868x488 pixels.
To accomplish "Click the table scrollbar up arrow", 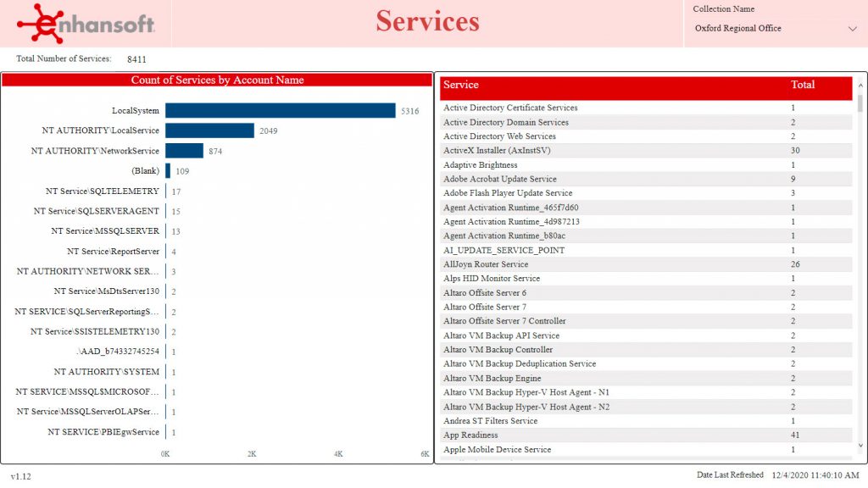I will point(860,86).
